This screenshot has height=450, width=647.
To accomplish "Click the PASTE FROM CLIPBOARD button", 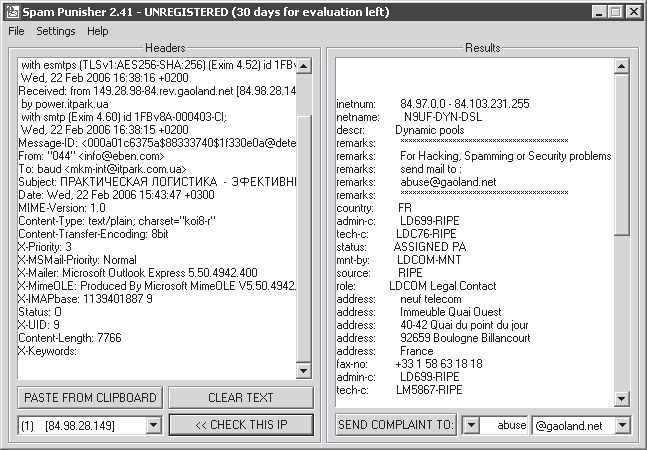I will click(90, 398).
